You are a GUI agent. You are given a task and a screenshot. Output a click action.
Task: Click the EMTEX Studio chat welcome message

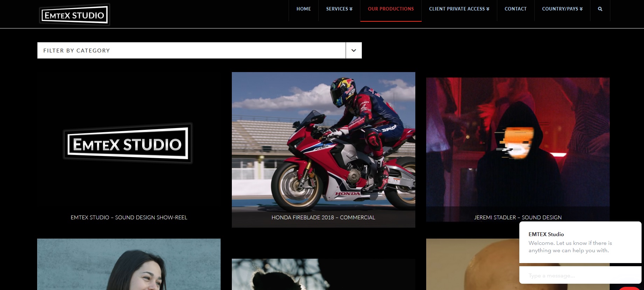(580, 242)
